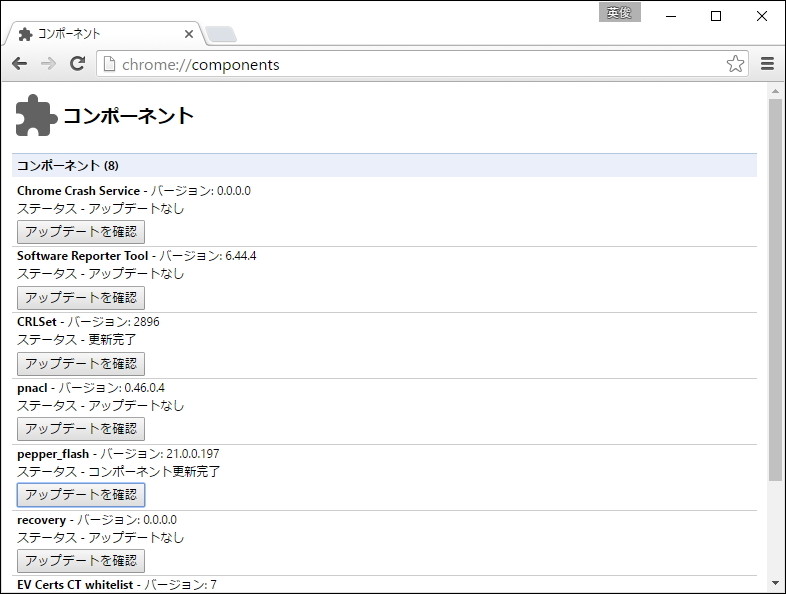The width and height of the screenshot is (786, 594).
Task: Click the pepper_flash component name
Action: click(x=53, y=454)
